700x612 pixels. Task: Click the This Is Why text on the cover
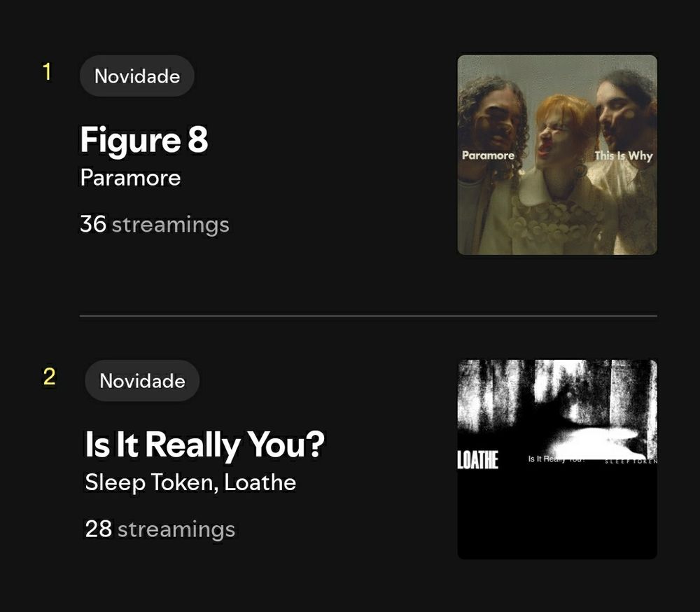coord(623,156)
